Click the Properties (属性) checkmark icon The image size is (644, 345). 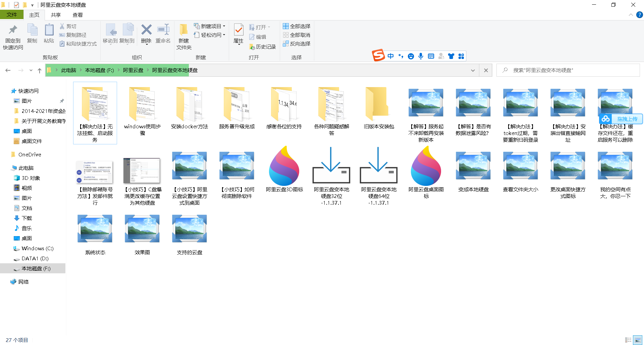pos(238,30)
